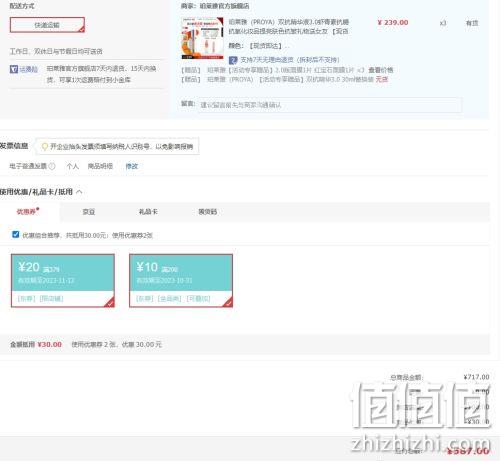500x461 pixels.
Task: Collapse the 使用优惠/礼品卡/抵用 section
Action: (79, 192)
